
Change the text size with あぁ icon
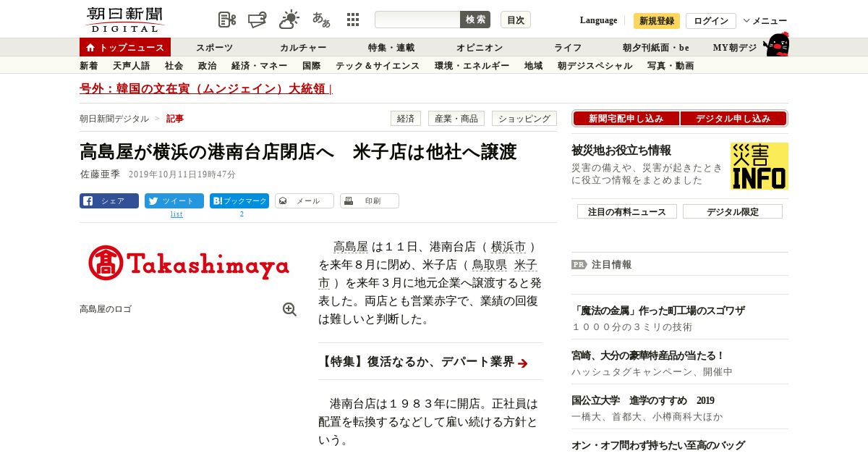tap(321, 20)
